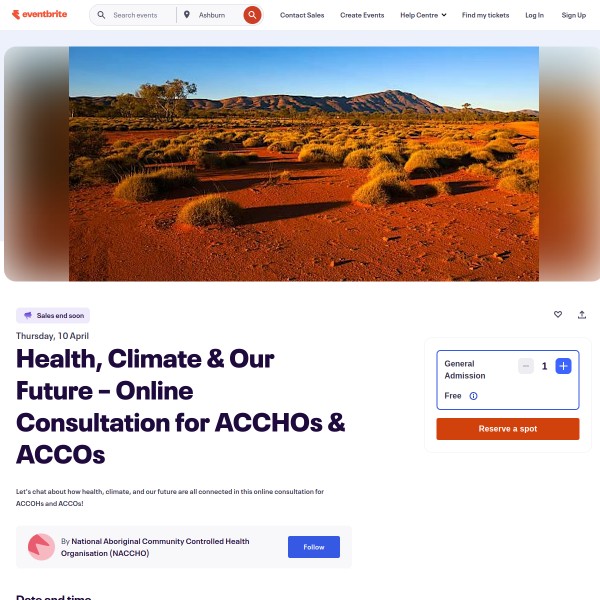Decrease ticket quantity with the minus button
This screenshot has height=600, width=600.
(526, 366)
